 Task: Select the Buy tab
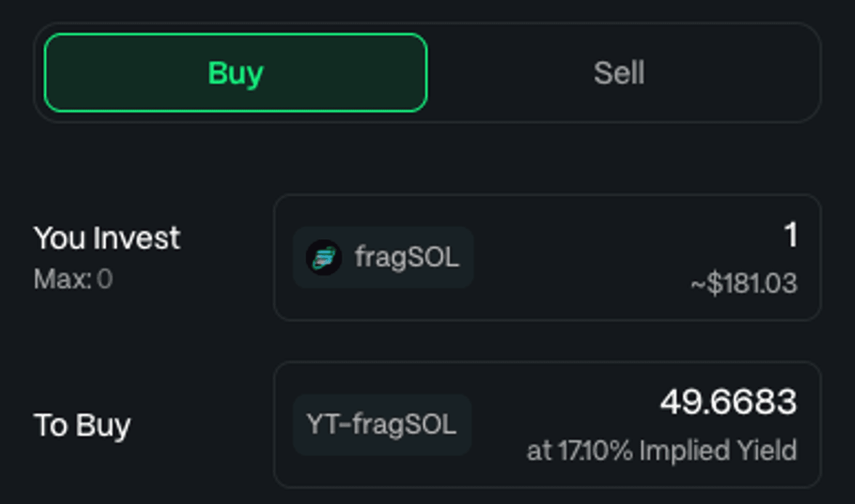click(236, 73)
